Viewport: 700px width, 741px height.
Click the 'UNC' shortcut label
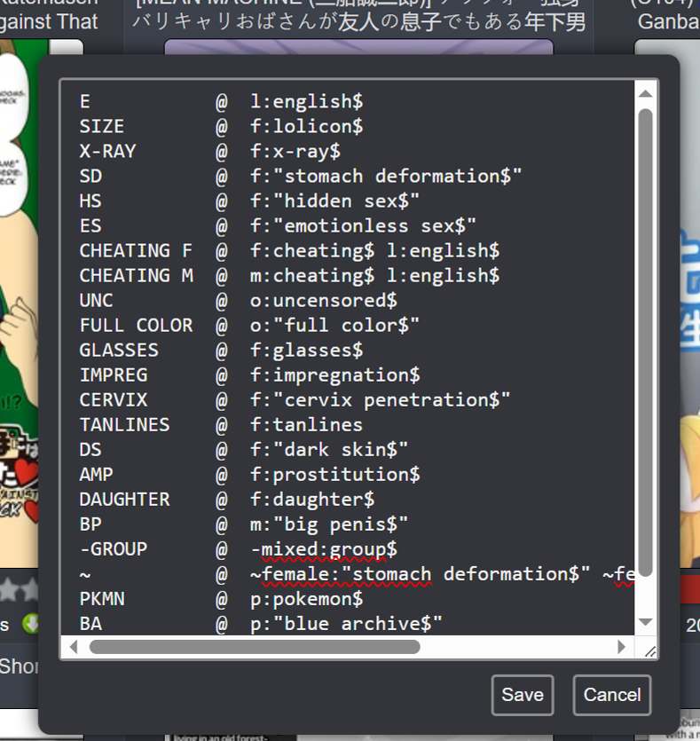(97, 301)
